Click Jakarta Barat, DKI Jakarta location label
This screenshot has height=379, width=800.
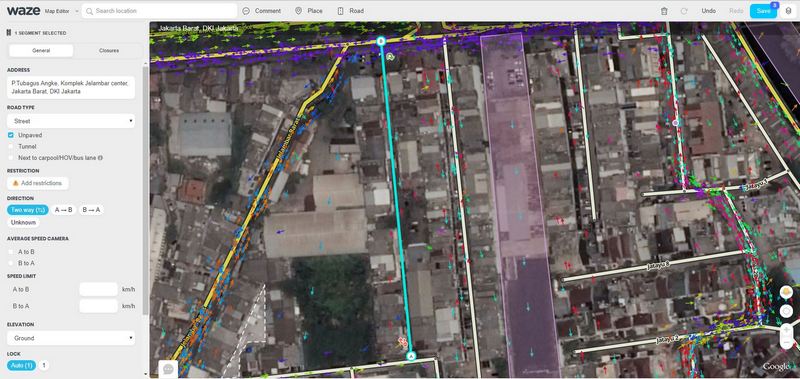(x=198, y=29)
